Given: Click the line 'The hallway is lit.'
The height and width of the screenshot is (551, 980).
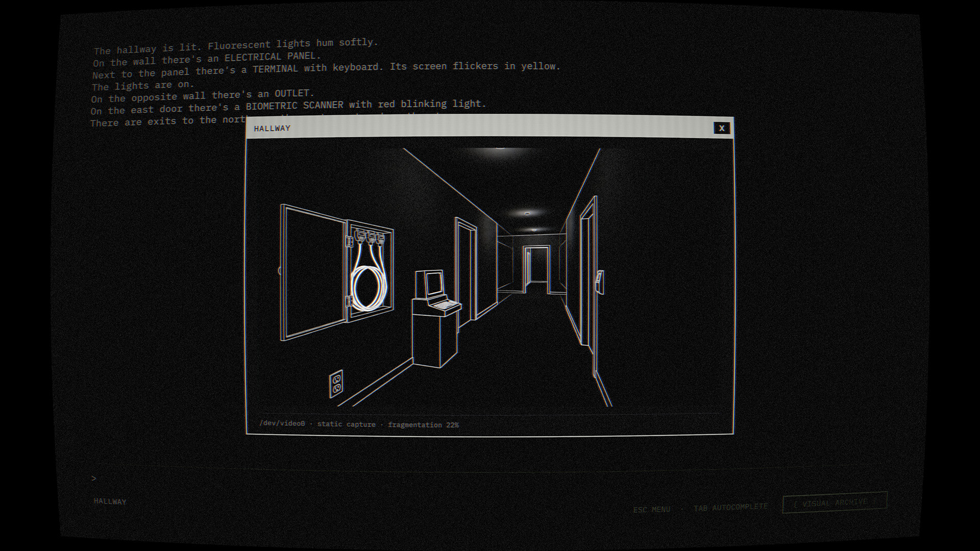Looking at the screenshot, I should pos(148,49).
